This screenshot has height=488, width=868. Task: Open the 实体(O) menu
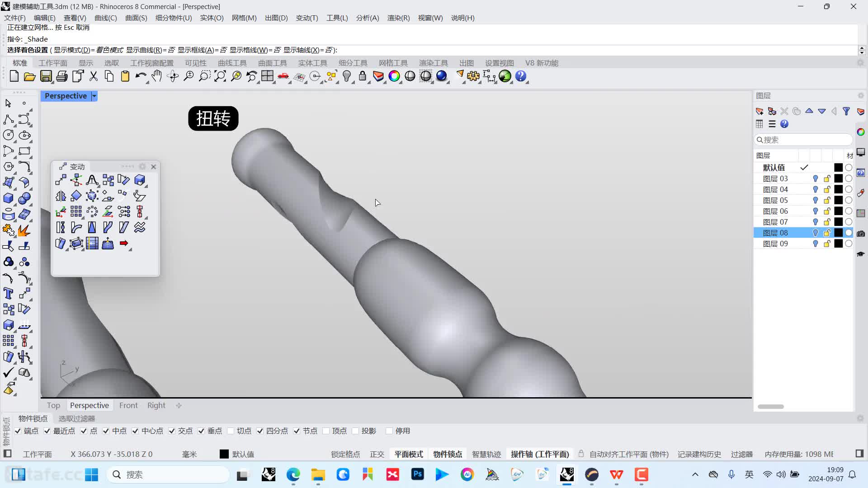tap(212, 18)
